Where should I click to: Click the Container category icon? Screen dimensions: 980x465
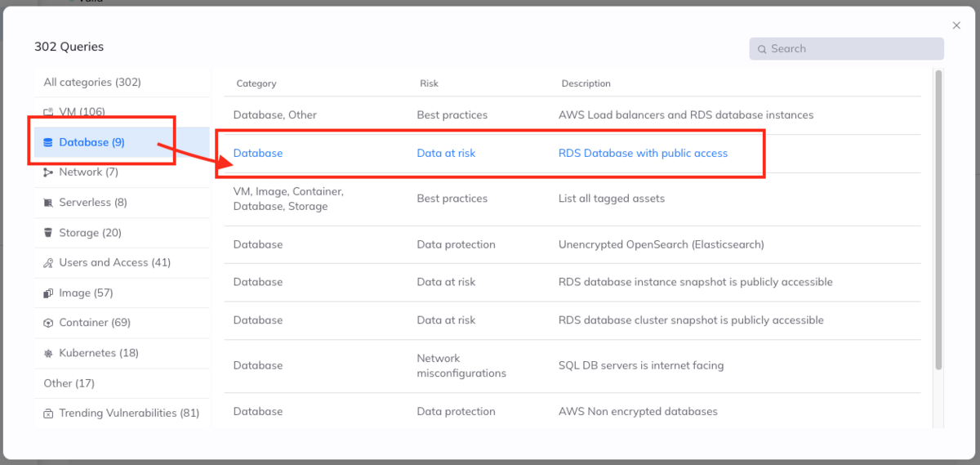pos(48,323)
